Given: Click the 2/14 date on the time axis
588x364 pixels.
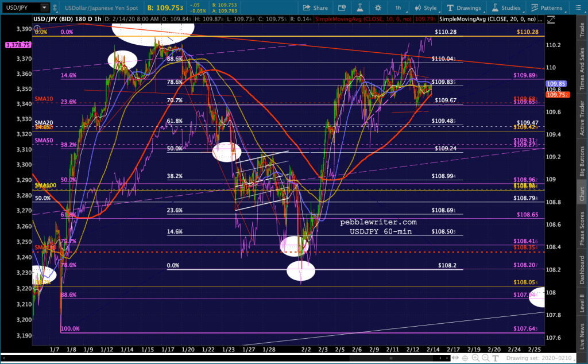Looking at the screenshot, I should (x=433, y=350).
